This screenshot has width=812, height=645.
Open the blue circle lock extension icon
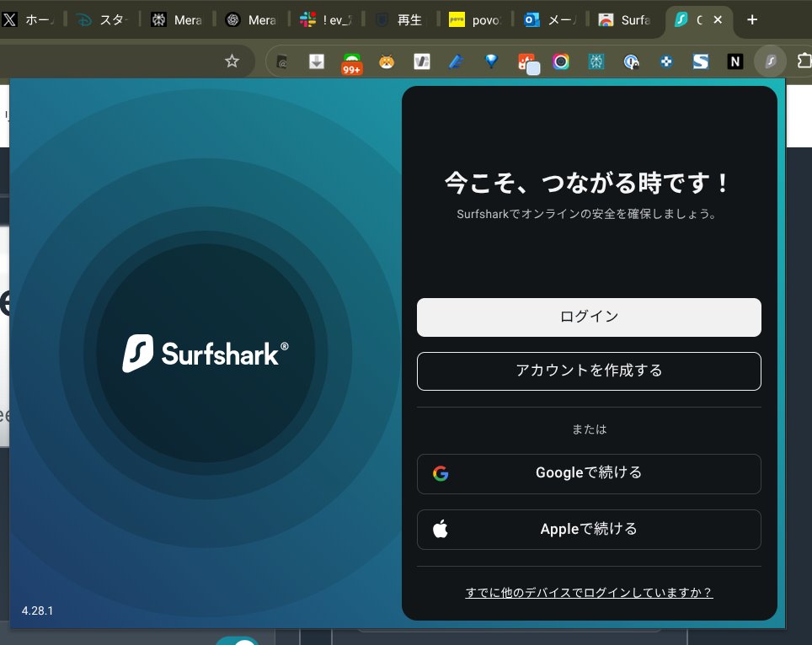click(x=631, y=61)
